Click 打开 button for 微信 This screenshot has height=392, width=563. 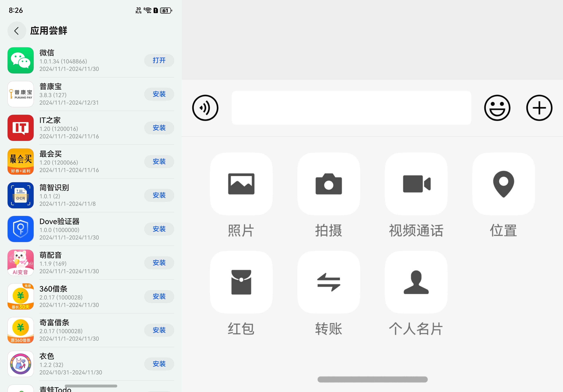[x=159, y=60]
